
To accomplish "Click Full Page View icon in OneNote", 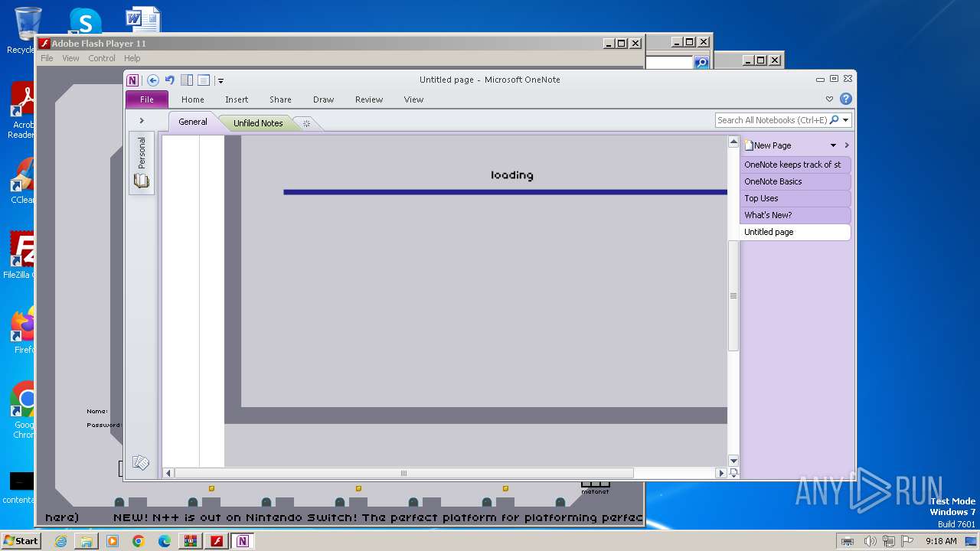I will pos(204,80).
